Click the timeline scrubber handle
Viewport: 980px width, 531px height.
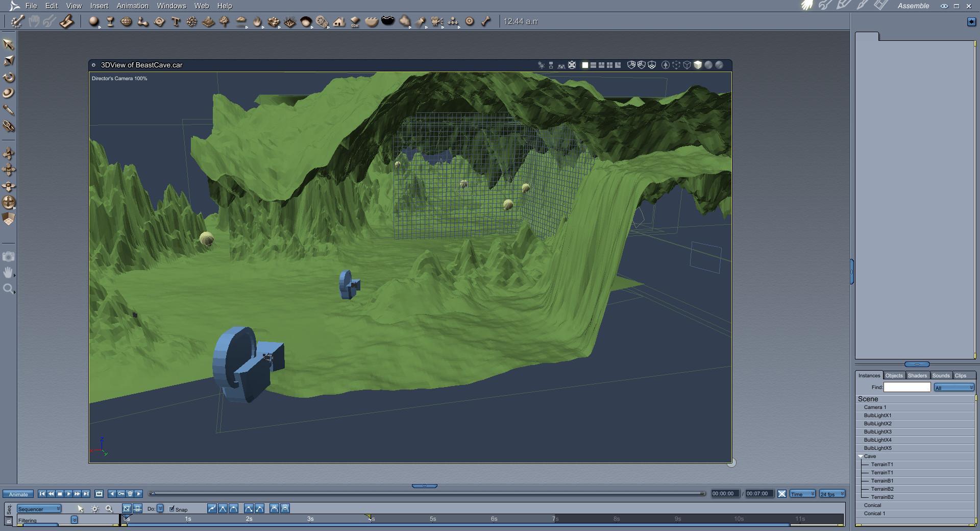pyautogui.click(x=152, y=494)
